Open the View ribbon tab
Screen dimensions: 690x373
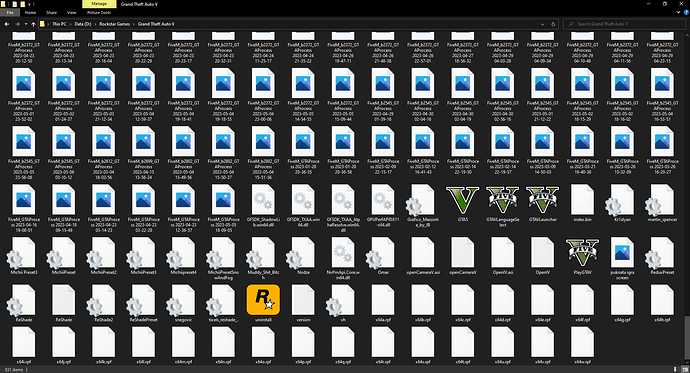click(x=71, y=13)
